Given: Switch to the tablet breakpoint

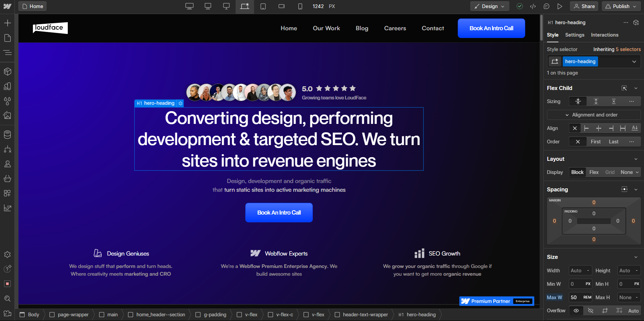Looking at the screenshot, I should [x=263, y=6].
